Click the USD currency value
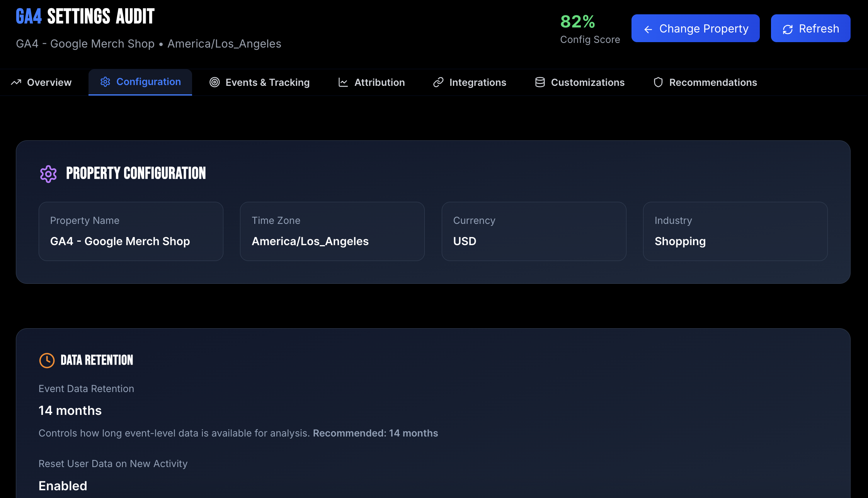 tap(465, 241)
